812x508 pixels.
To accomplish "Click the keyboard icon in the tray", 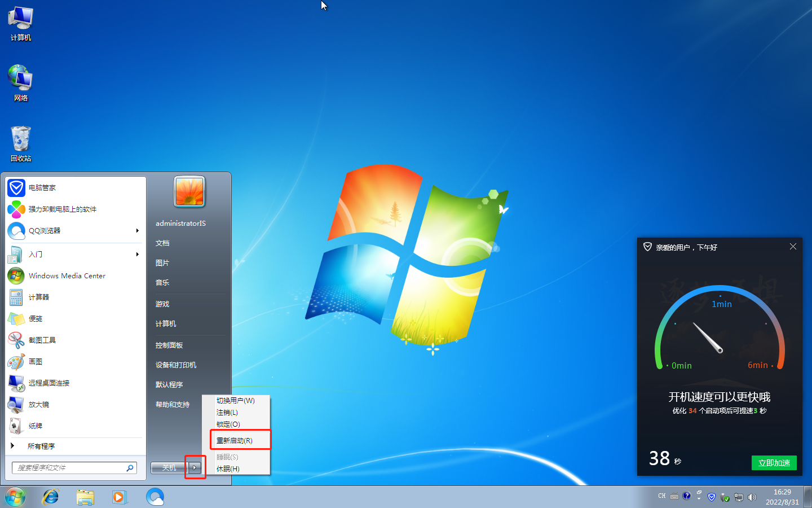I will 674,497.
